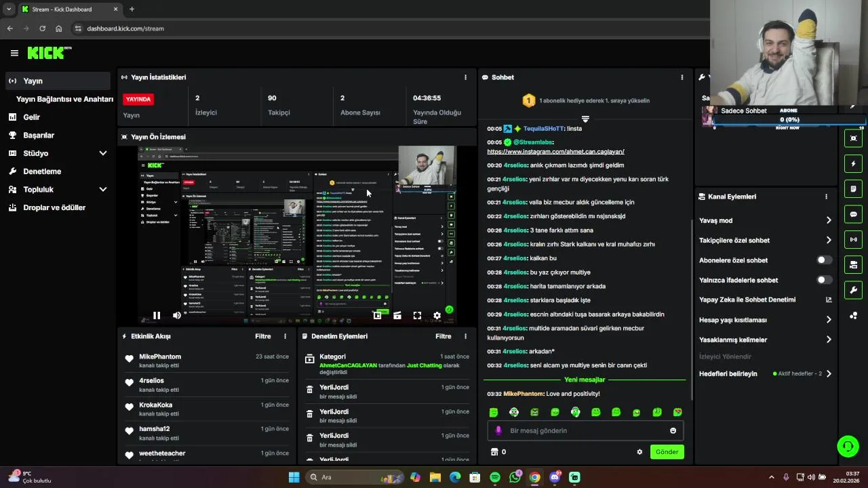The width and height of the screenshot is (868, 488).
Task: Insert the first green Kick emote
Action: 494,412
